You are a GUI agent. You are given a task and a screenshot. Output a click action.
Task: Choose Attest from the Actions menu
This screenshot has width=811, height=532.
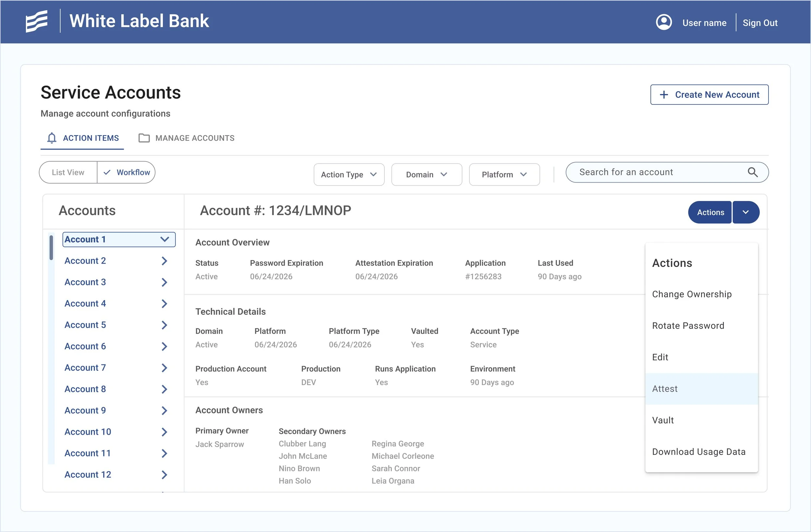(664, 389)
